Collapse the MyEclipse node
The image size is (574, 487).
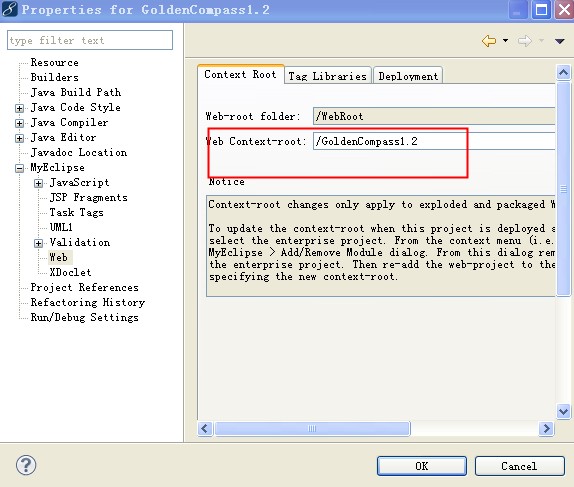click(x=19, y=168)
